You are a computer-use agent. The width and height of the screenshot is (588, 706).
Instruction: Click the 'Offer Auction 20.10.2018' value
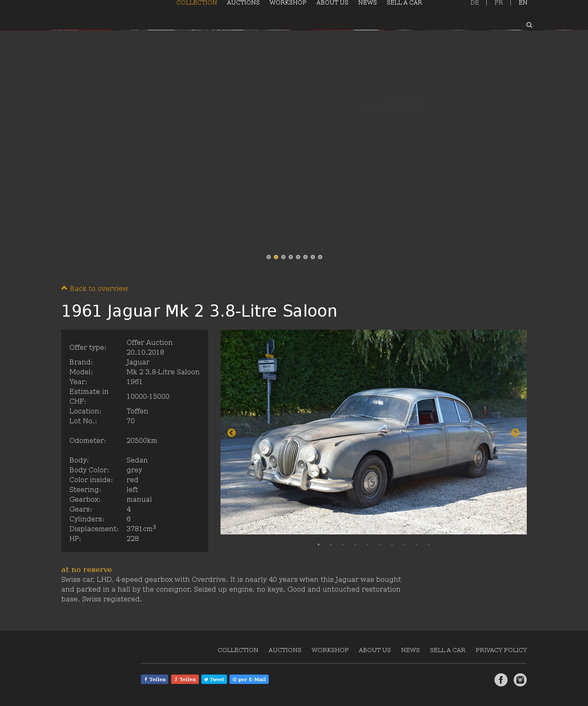(149, 347)
